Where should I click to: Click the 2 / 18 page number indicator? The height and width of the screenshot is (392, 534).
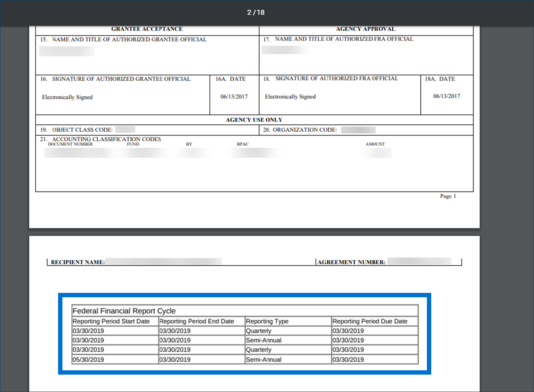[256, 12]
